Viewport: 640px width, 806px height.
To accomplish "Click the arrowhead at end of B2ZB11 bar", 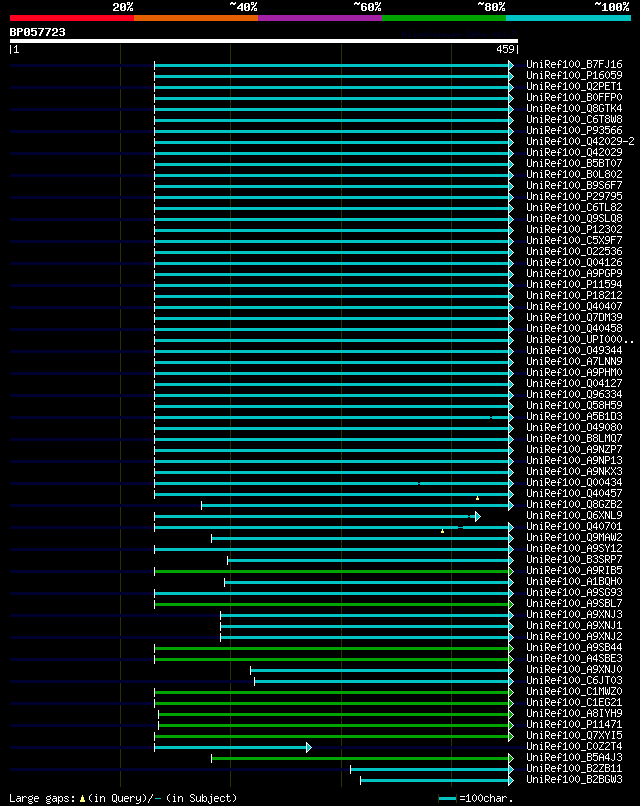I will point(511,770).
